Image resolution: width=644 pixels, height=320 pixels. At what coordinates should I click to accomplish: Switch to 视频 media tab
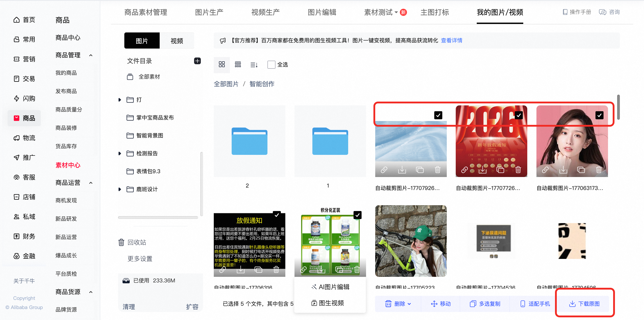[177, 41]
